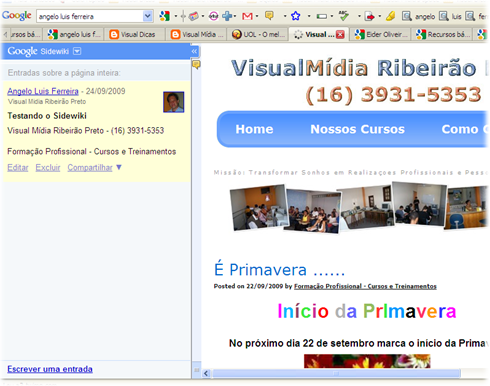
Task: Click 'Formação Profissional - Cursos e Treinamentos' author link
Action: [365, 286]
